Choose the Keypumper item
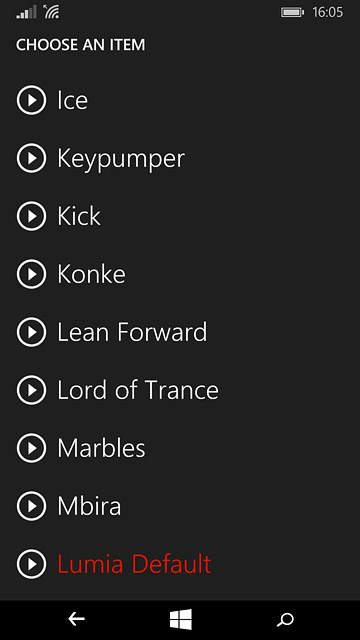 click(121, 159)
